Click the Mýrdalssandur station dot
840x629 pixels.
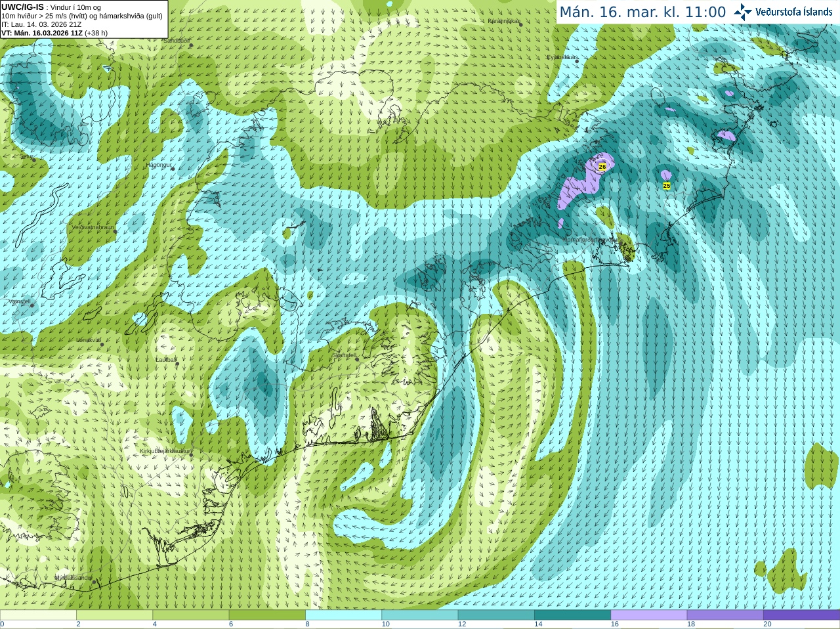pyautogui.click(x=94, y=582)
